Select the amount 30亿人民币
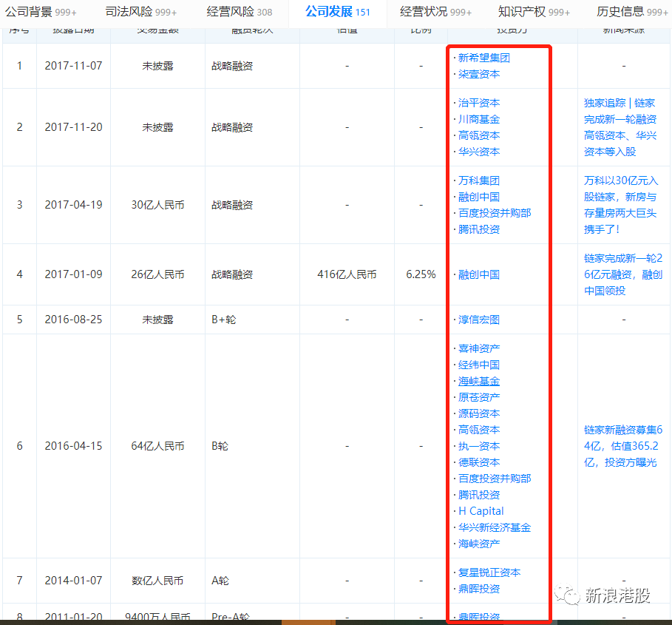 157,204
